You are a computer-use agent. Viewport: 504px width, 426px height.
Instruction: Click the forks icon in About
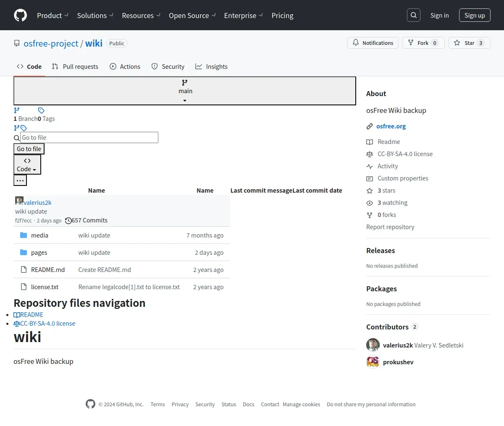point(370,215)
